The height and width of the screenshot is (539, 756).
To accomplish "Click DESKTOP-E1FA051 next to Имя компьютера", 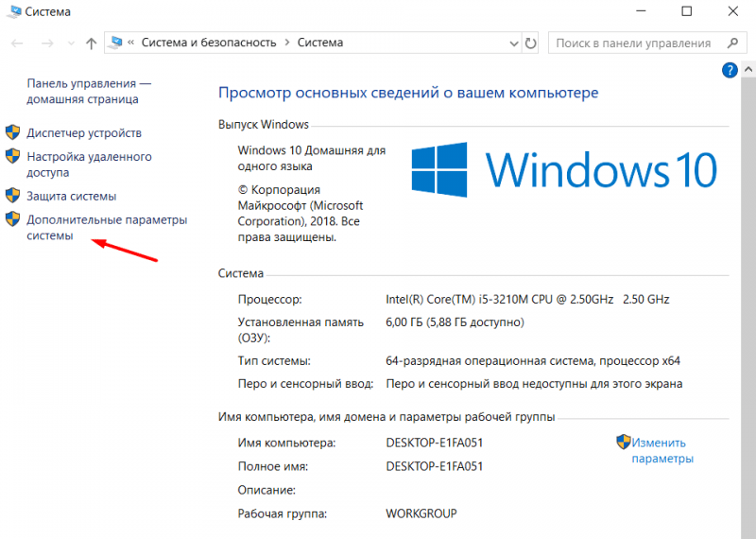I will (x=435, y=443).
